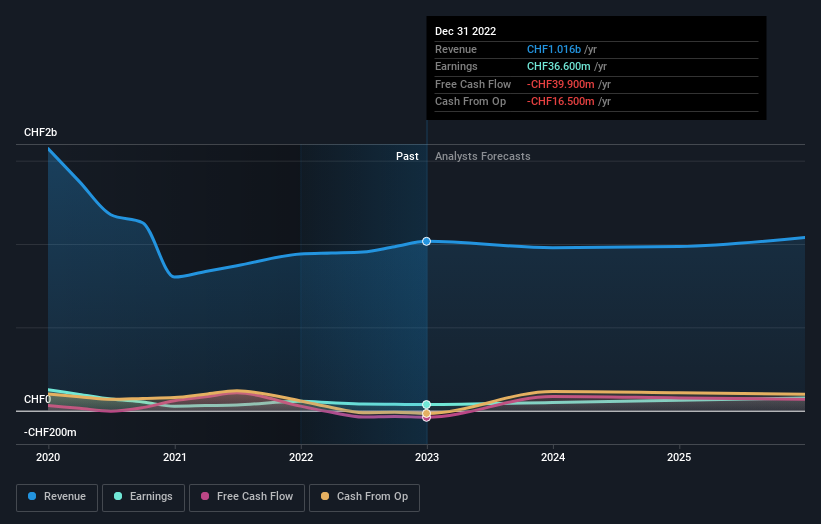821x524 pixels.
Task: Toggle the Earnings legend button
Action: [x=143, y=497]
